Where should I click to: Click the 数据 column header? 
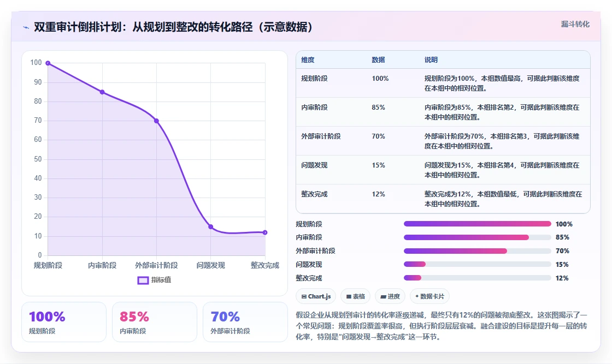(x=378, y=60)
